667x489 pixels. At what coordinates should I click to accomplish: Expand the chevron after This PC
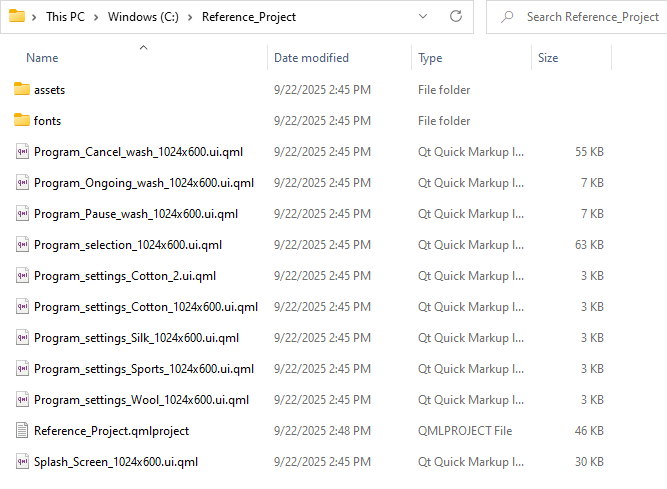[x=96, y=17]
